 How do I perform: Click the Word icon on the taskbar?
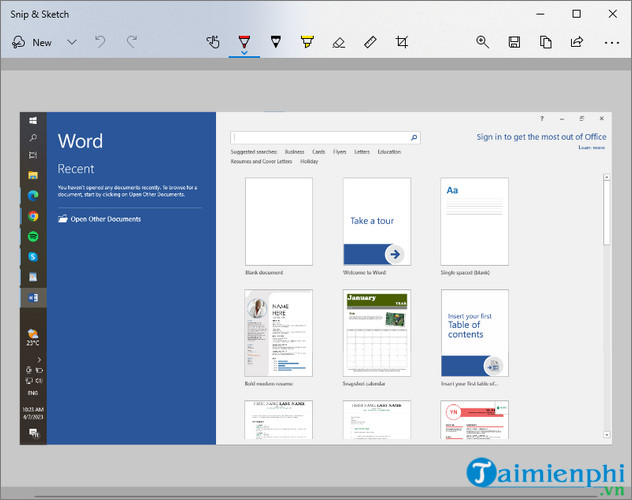click(33, 298)
